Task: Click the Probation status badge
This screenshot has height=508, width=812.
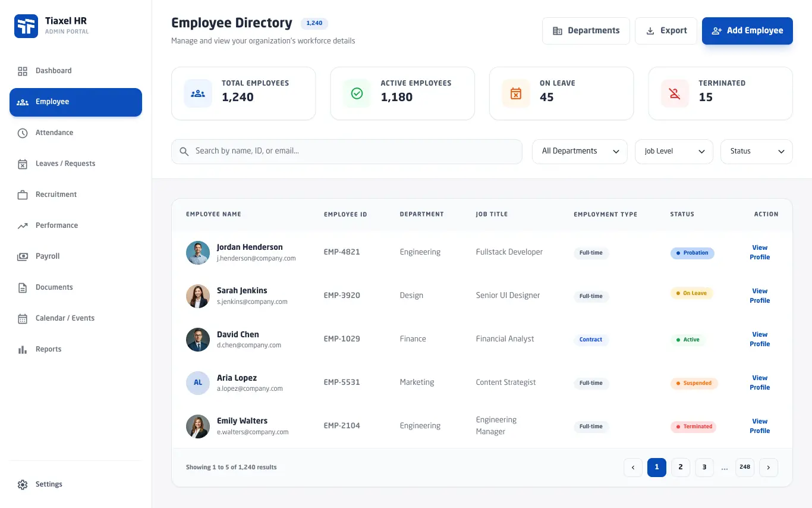Action: [x=692, y=253]
